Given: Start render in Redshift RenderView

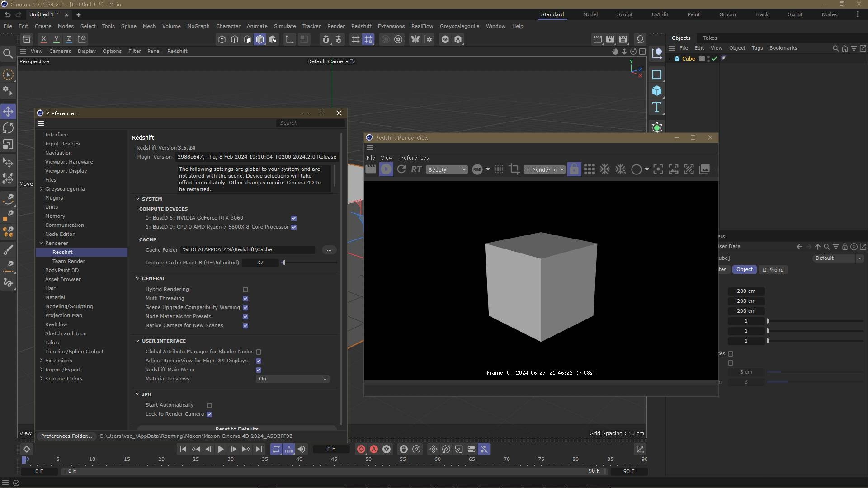Looking at the screenshot, I should pos(386,169).
